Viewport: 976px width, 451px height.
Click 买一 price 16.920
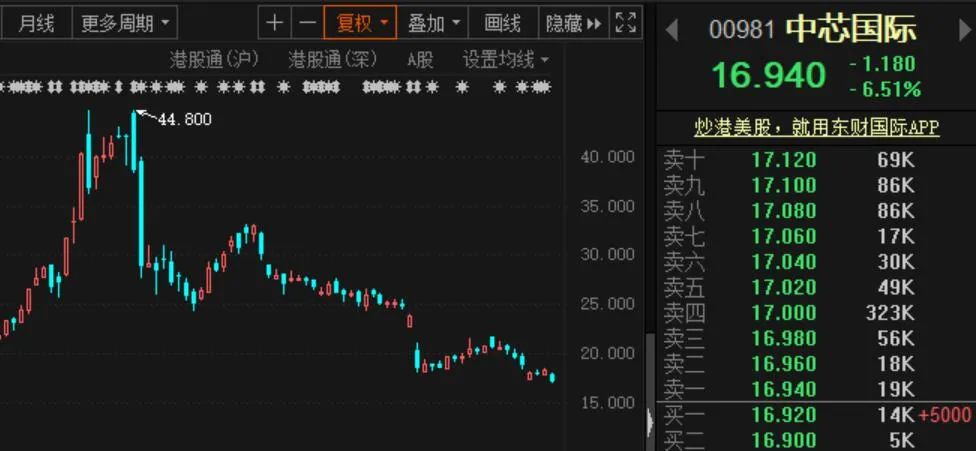click(x=784, y=414)
